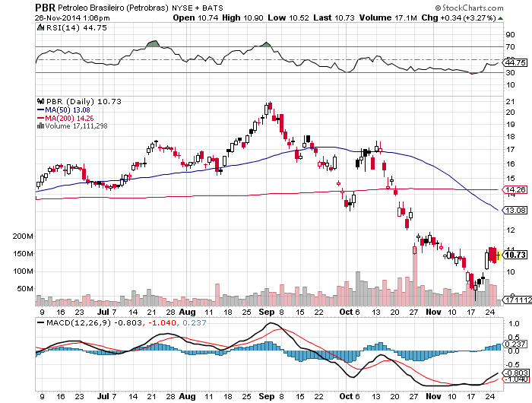
Task: Click the Sep label on MACD axis
Action: [267, 396]
